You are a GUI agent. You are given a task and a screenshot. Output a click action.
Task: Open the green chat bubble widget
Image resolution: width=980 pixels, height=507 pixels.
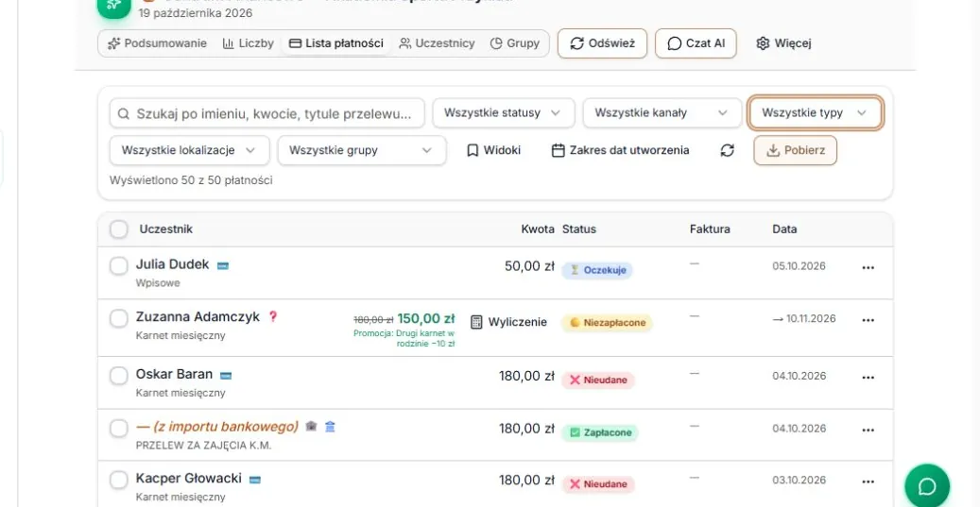[927, 486]
